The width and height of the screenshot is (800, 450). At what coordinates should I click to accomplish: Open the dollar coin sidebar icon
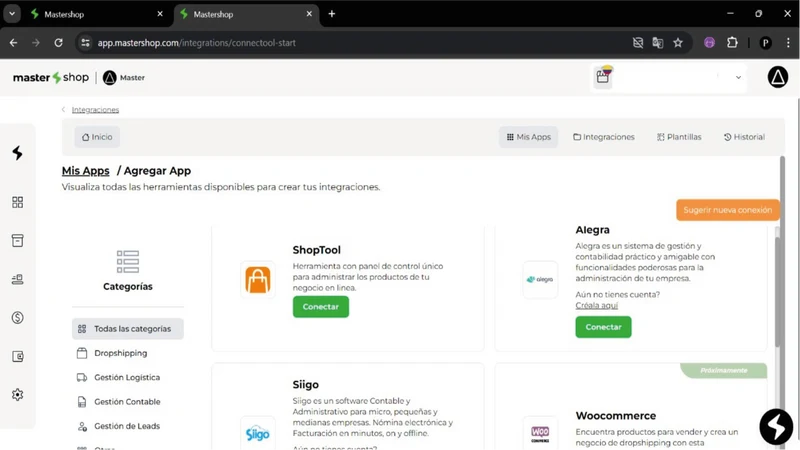tap(17, 318)
